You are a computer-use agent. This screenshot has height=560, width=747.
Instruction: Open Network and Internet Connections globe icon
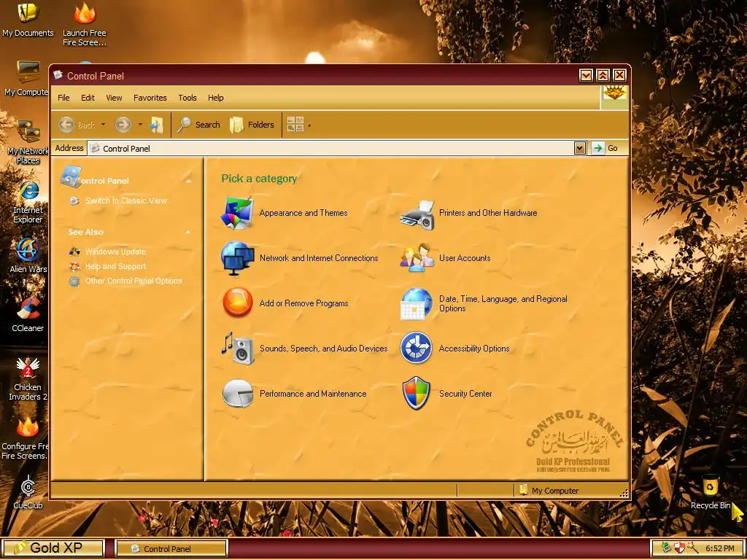click(237, 258)
